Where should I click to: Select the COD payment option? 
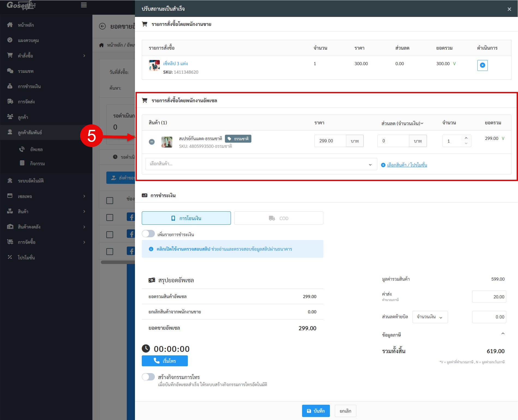pos(279,218)
